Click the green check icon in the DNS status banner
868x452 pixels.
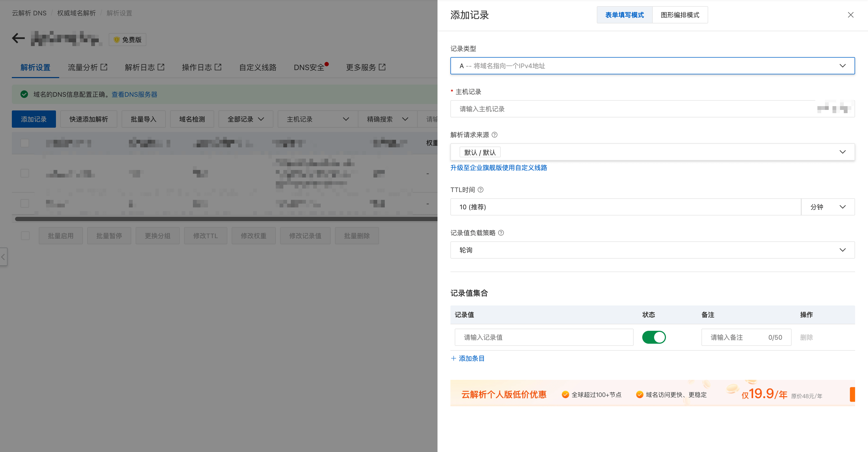(x=24, y=95)
